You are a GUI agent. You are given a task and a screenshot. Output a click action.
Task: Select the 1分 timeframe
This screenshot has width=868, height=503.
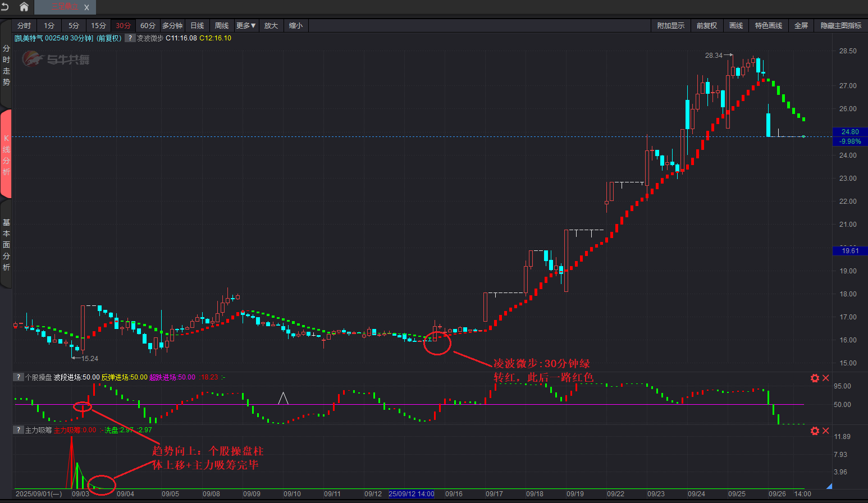[49, 26]
